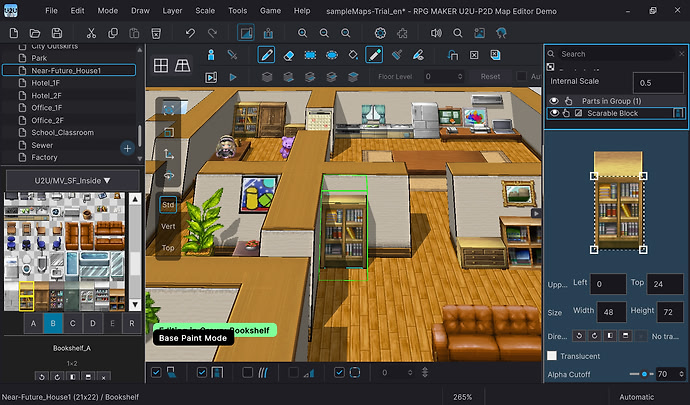Copy selection using the copy icon

pos(113,33)
